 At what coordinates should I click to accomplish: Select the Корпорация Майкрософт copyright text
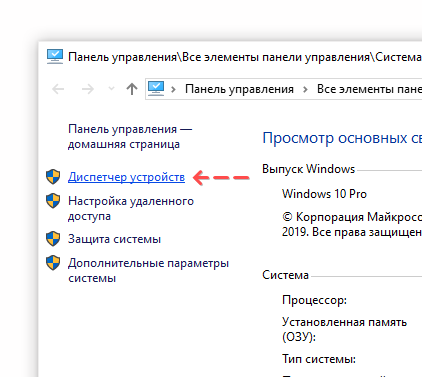pyautogui.click(x=352, y=224)
